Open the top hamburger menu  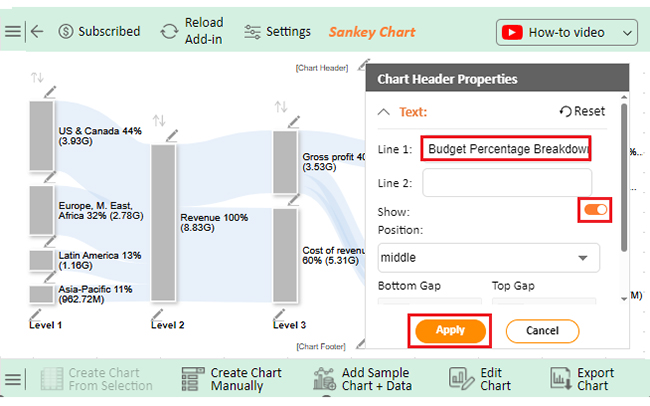(12, 31)
